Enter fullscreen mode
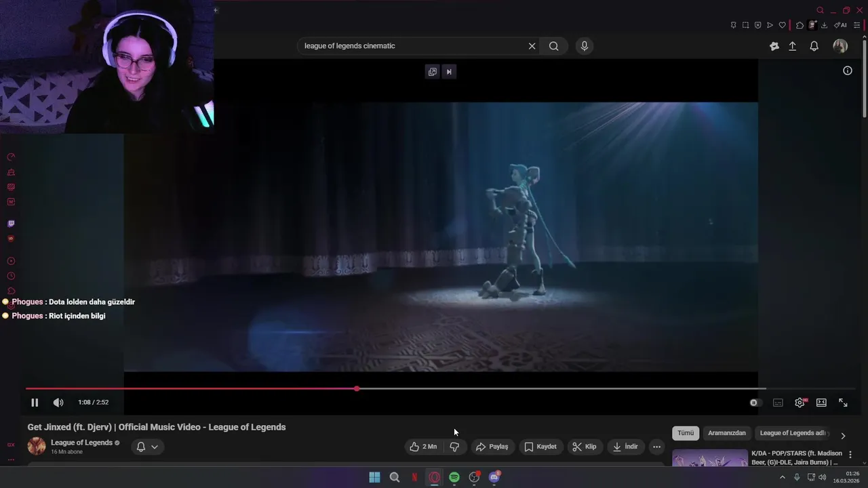The width and height of the screenshot is (868, 488). [x=843, y=403]
